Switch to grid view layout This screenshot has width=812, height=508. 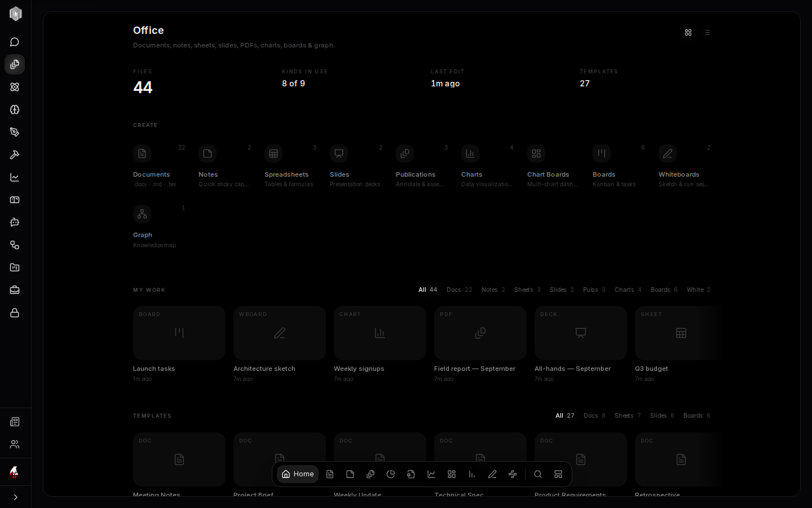click(x=688, y=33)
